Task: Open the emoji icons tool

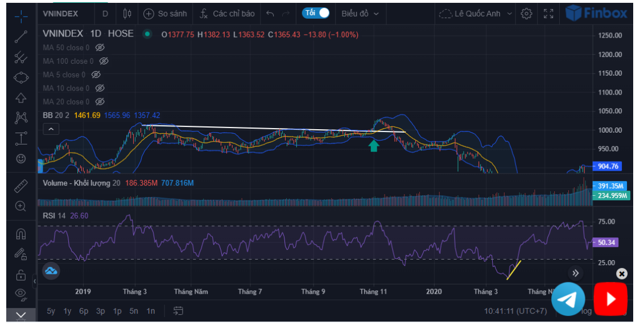Action: click(21, 159)
